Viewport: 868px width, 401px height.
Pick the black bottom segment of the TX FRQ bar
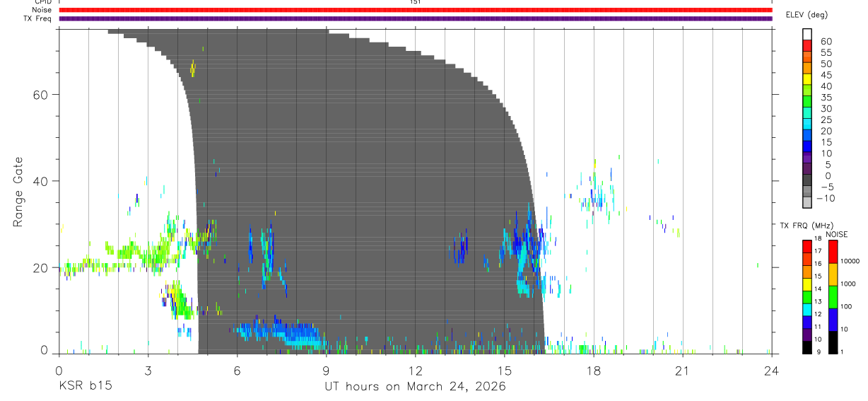[807, 347]
